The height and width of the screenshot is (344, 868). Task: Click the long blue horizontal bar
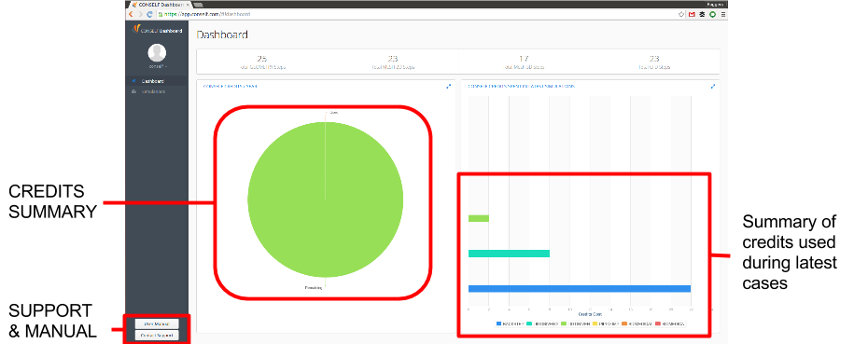click(579, 289)
